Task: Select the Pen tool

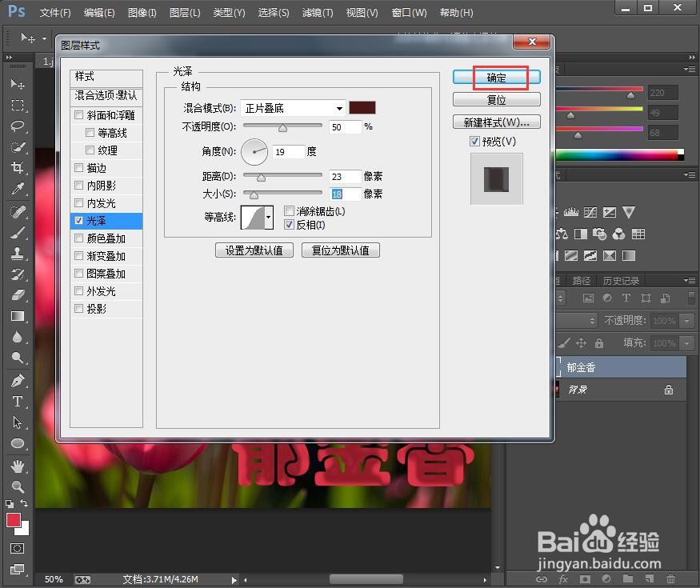Action: pos(18,380)
